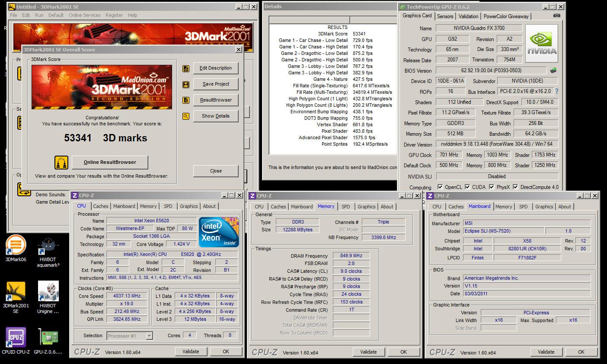Click the Save Project floppy icon

click(186, 84)
